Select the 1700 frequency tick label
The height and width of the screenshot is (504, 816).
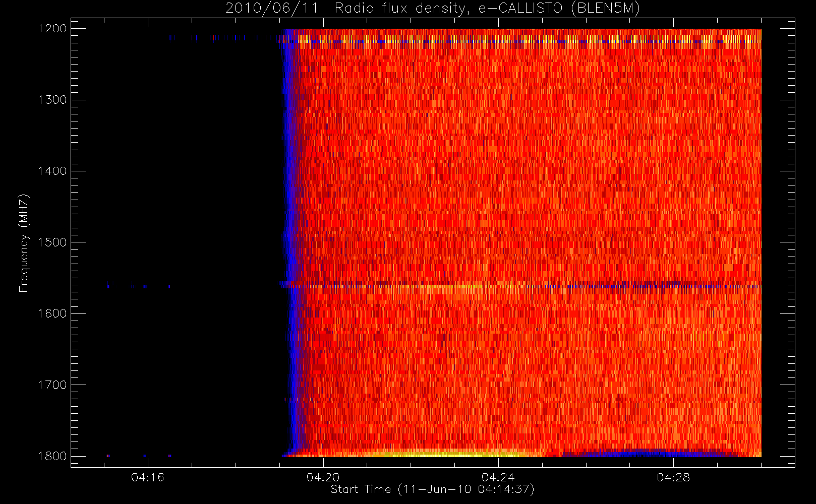[x=52, y=385]
